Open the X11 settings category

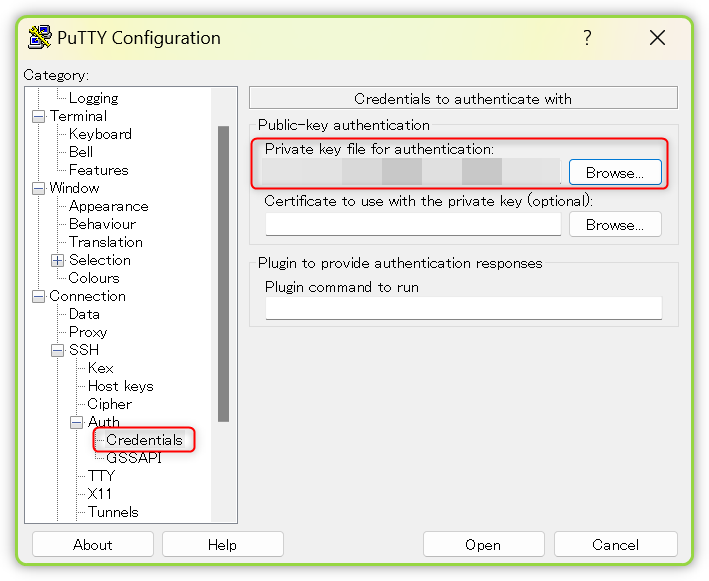99,494
